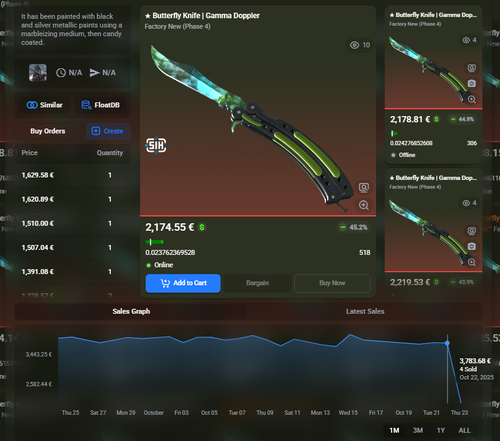Image resolution: width=500 pixels, height=441 pixels.
Task: Click green dollar icon next to 2,174.55 €
Action: (202, 227)
